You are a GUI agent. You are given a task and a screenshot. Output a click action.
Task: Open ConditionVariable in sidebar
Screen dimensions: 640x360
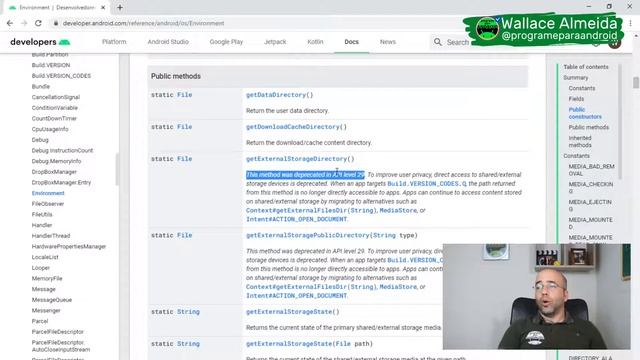(55, 107)
